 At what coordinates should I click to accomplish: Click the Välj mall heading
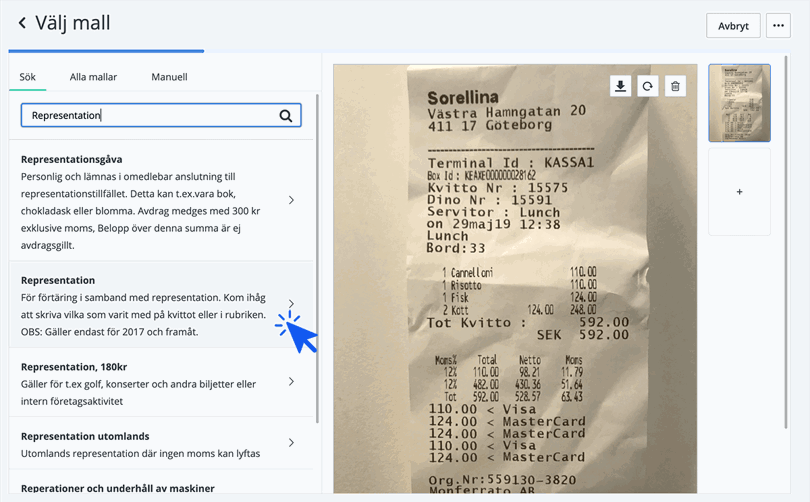click(73, 23)
